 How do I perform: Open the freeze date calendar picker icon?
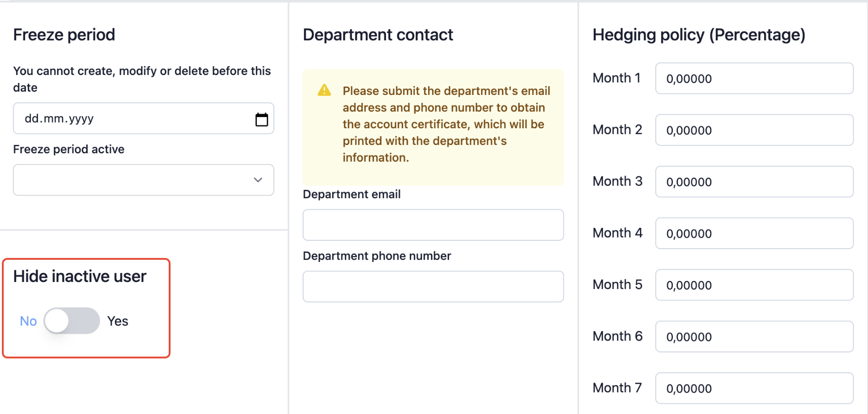[262, 119]
